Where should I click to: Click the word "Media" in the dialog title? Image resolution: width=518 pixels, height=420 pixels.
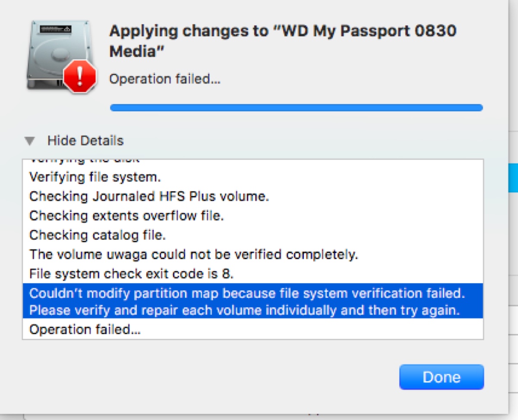pyautogui.click(x=136, y=52)
